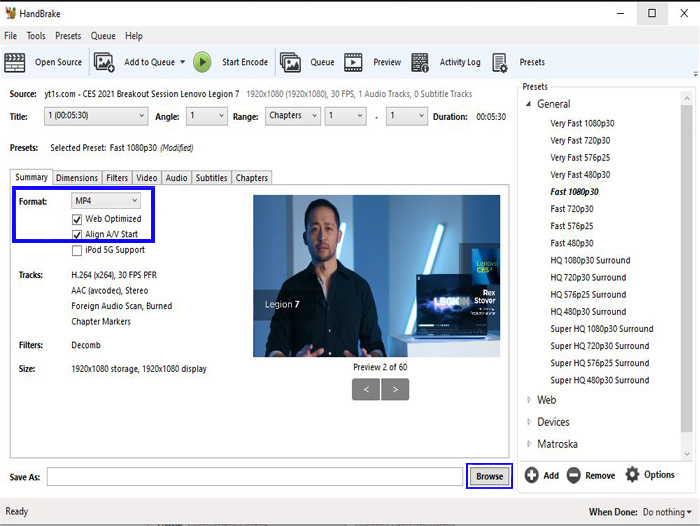The height and width of the screenshot is (526, 700).
Task: Click the Activity Log label
Action: 460,62
